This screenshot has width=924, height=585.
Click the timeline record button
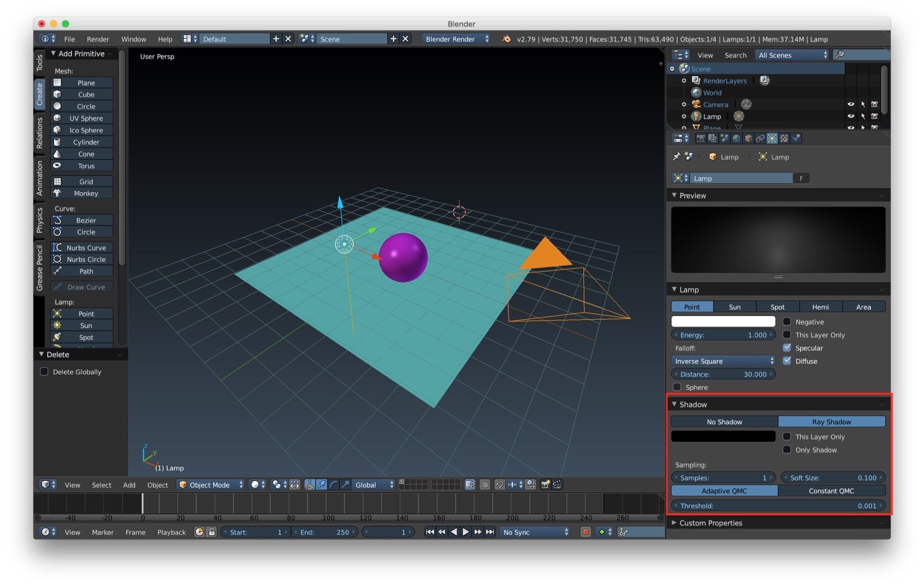point(586,532)
